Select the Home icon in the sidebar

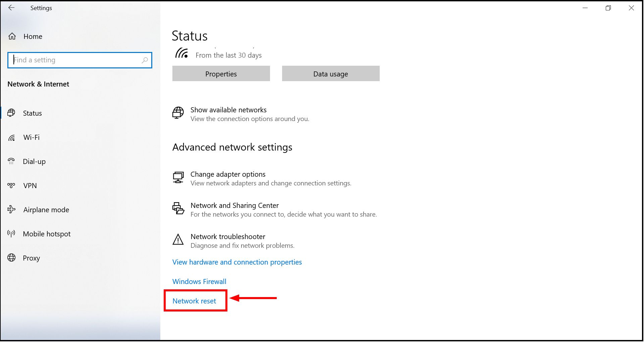click(12, 36)
